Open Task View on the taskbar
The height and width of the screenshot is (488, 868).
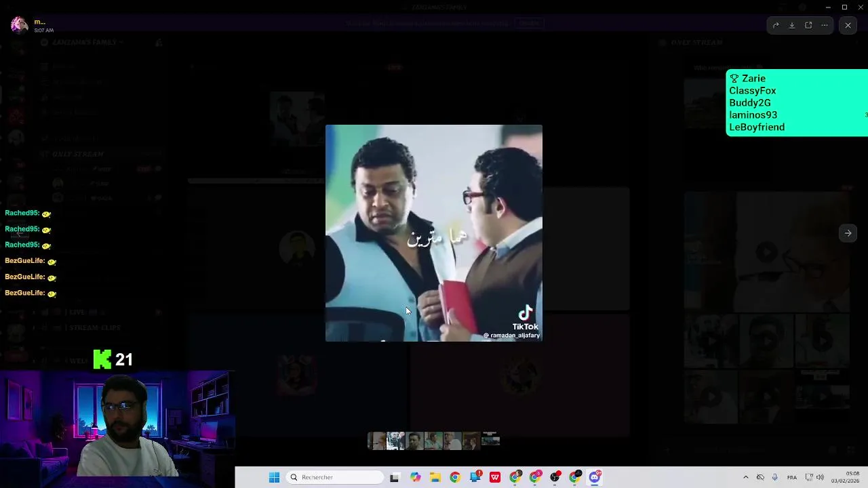[395, 477]
